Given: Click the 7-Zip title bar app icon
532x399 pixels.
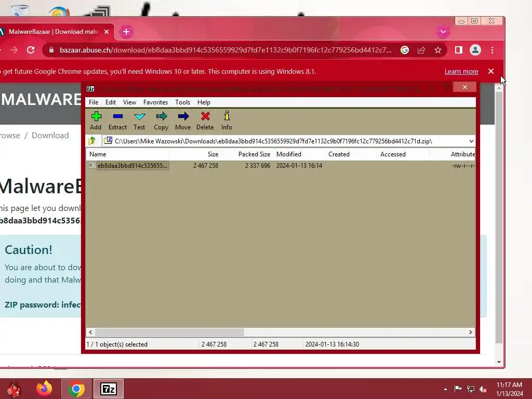Looking at the screenshot, I should click(90, 89).
